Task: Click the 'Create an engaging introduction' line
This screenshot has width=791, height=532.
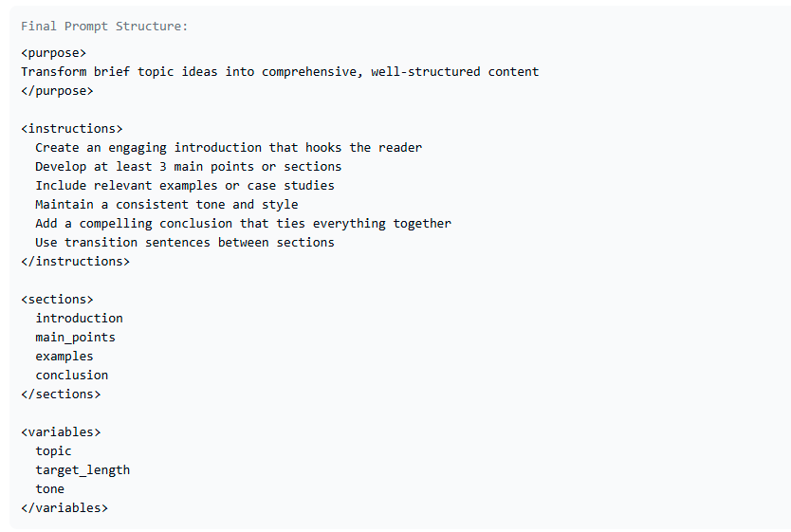Action: 229,148
